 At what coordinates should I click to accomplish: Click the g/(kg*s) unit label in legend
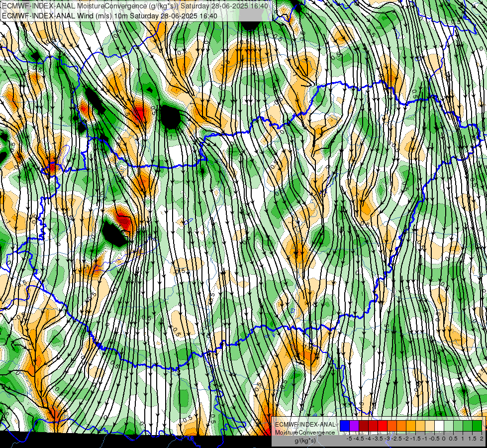pos(305,441)
